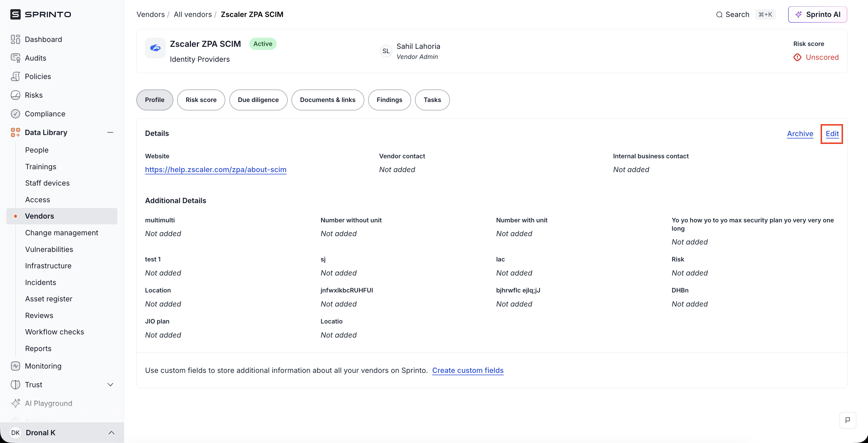Click the Sprinto logo icon

click(15, 14)
